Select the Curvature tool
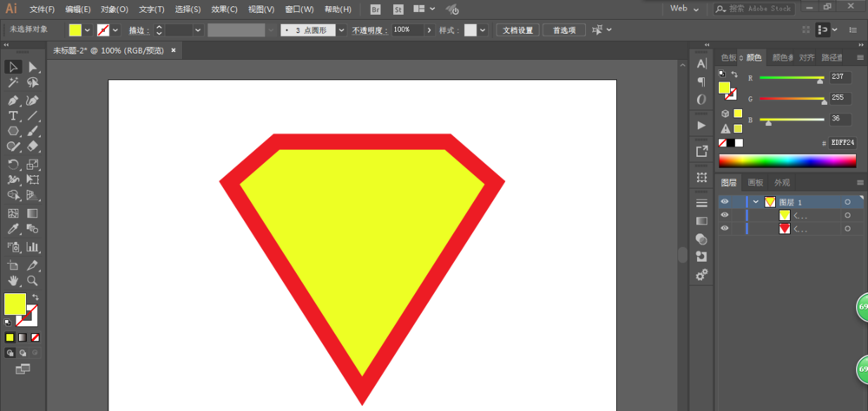868x411 pixels. [x=33, y=100]
